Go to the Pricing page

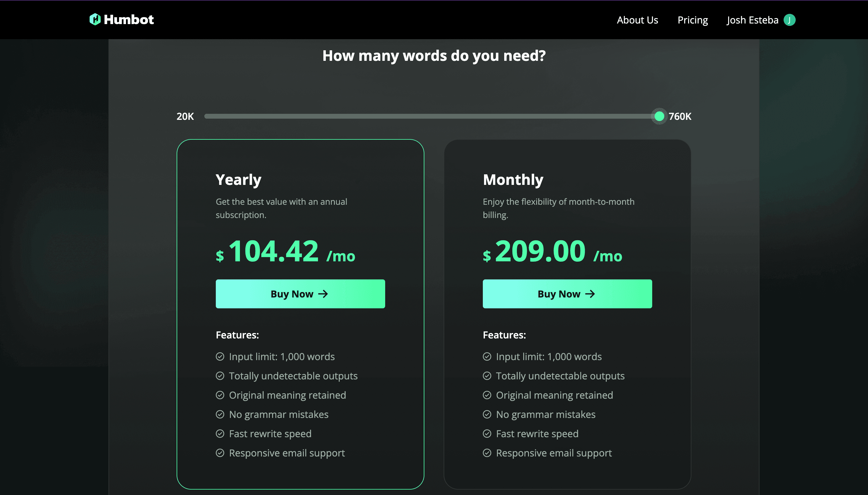click(x=692, y=20)
